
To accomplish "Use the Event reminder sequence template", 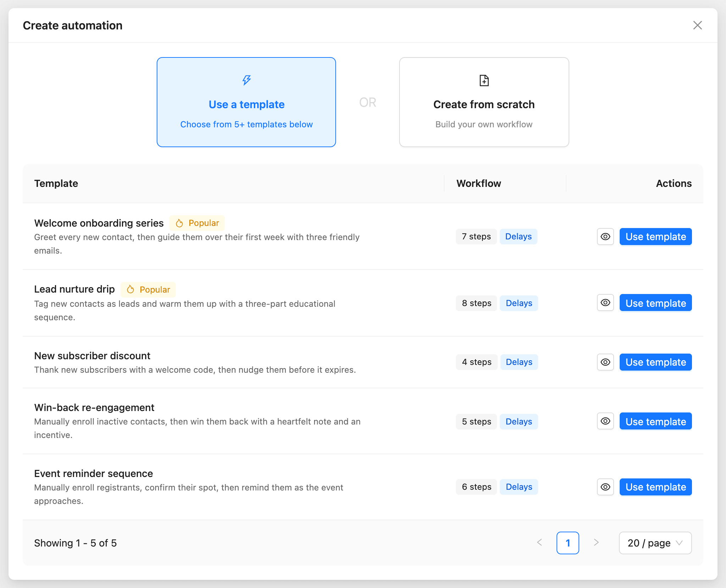I will click(655, 487).
